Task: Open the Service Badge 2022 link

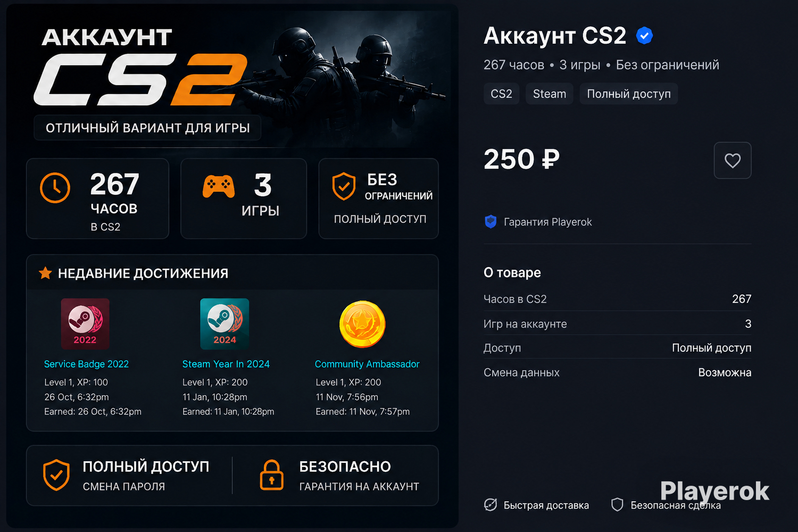Action: (86, 364)
